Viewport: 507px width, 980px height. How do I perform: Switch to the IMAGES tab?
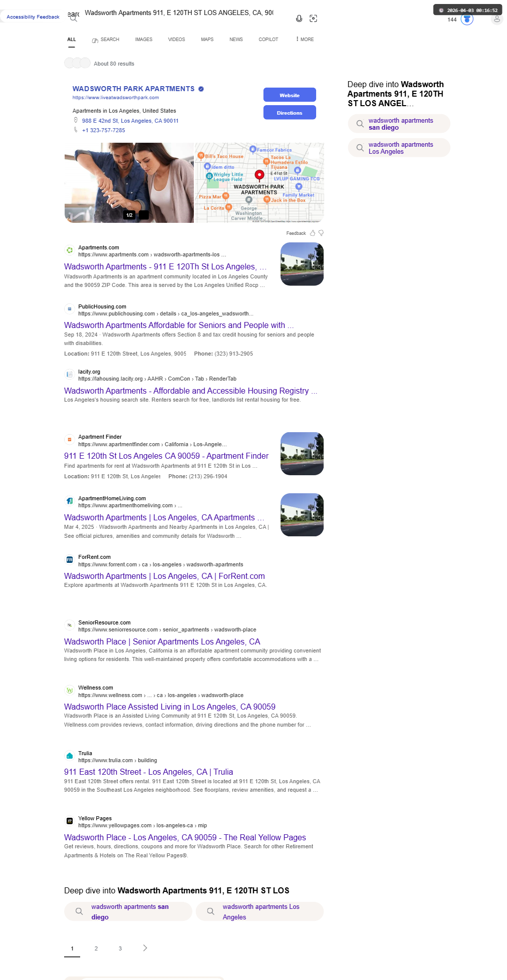click(144, 39)
